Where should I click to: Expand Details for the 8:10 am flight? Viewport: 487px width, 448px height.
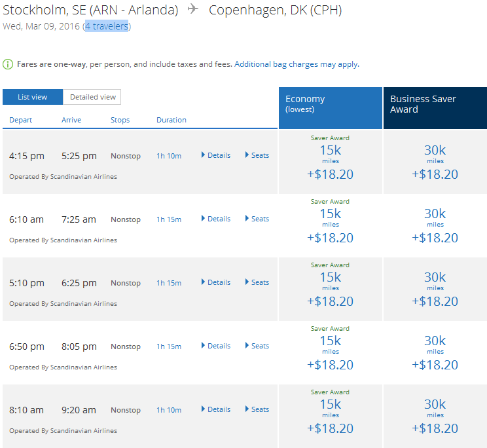(216, 409)
